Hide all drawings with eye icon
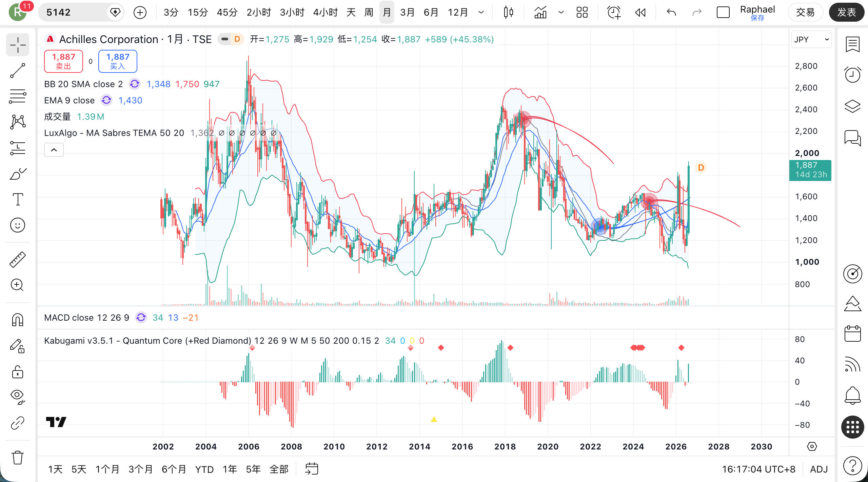The width and height of the screenshot is (868, 482). (18, 396)
